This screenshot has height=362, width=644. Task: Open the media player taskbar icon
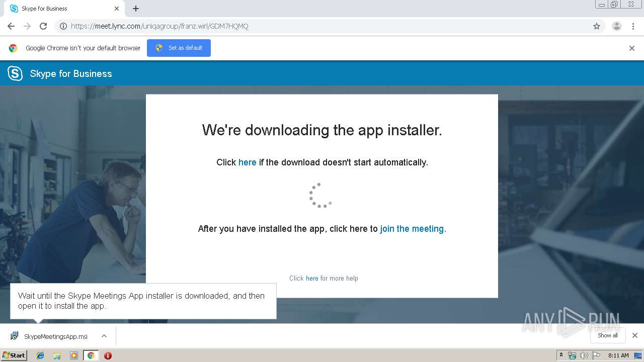(74, 355)
